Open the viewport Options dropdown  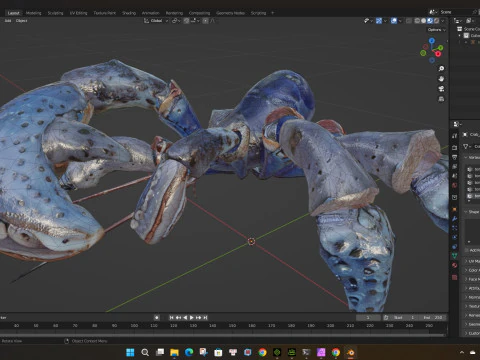click(436, 30)
